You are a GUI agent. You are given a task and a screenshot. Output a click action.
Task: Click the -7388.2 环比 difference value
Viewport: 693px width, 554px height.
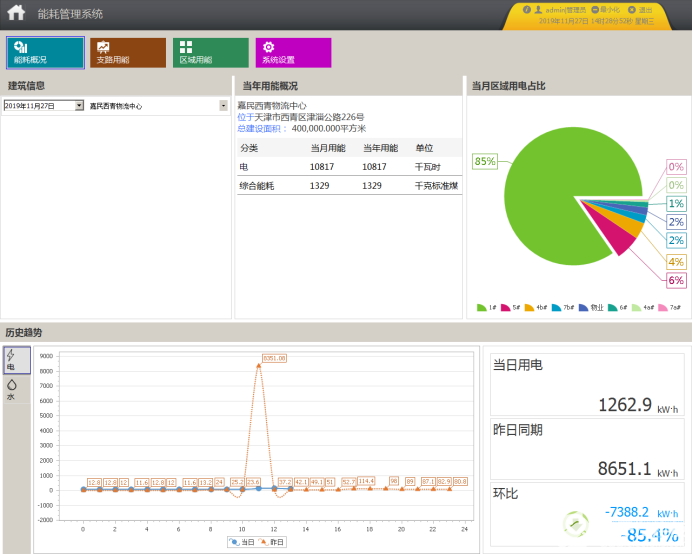coord(627,512)
